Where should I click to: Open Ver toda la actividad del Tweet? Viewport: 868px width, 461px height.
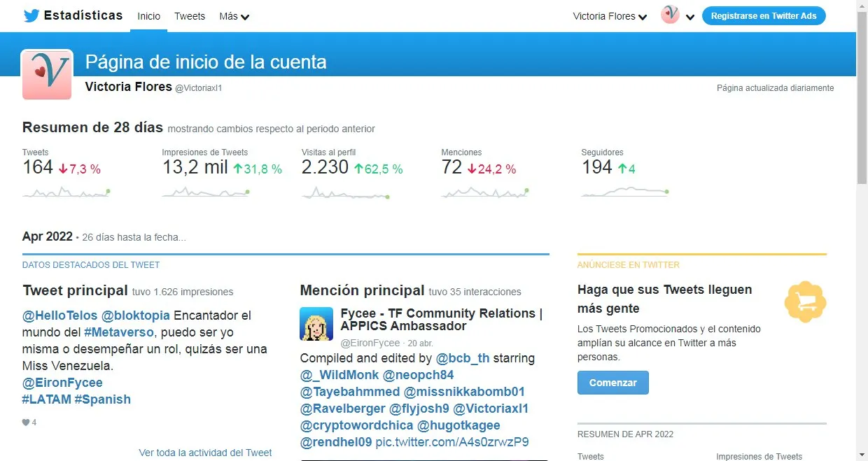205,453
